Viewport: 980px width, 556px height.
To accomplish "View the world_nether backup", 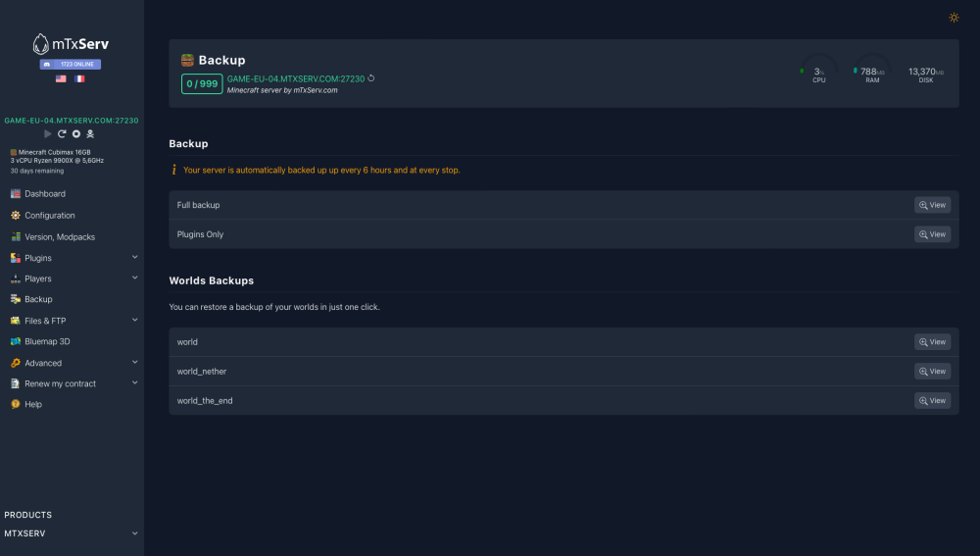I will click(x=932, y=372).
